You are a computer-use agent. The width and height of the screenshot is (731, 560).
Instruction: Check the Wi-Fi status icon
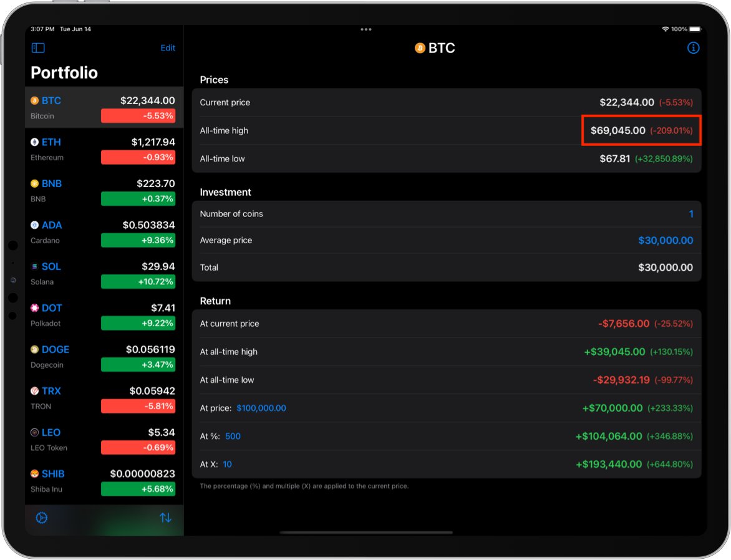666,29
